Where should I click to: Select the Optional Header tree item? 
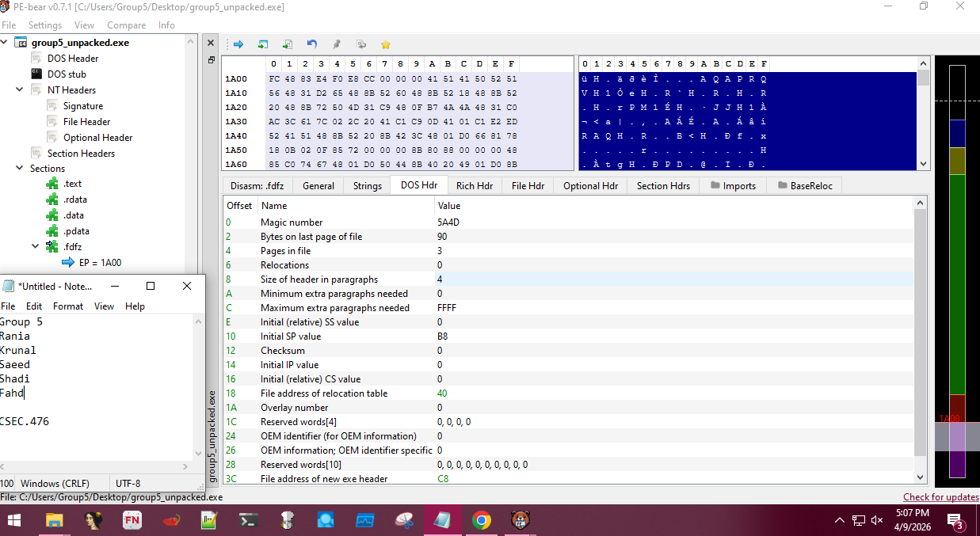97,138
